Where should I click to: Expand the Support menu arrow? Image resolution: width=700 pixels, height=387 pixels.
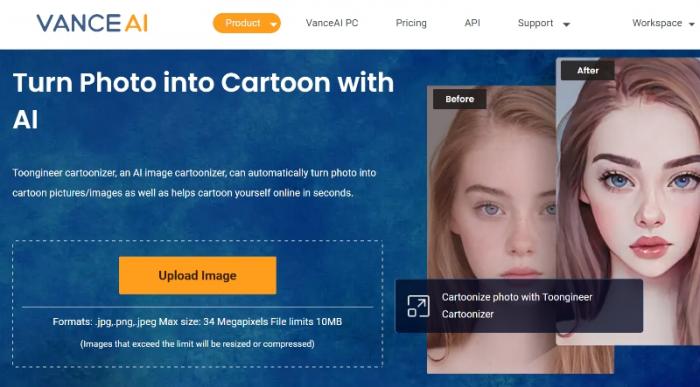pos(566,25)
